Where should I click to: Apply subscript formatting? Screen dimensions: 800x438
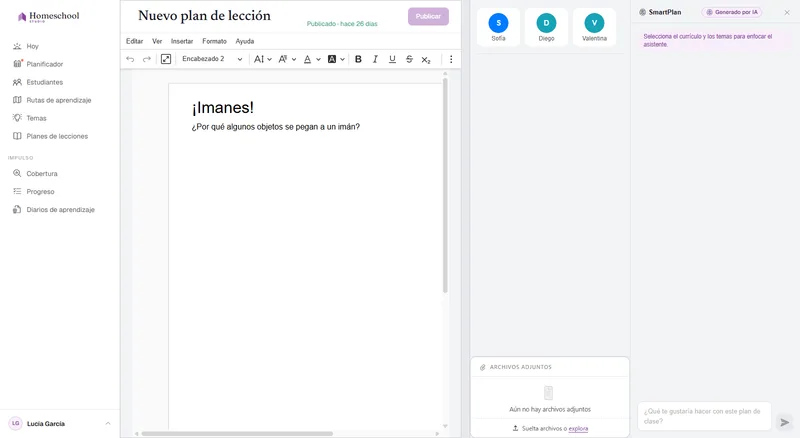click(x=426, y=60)
